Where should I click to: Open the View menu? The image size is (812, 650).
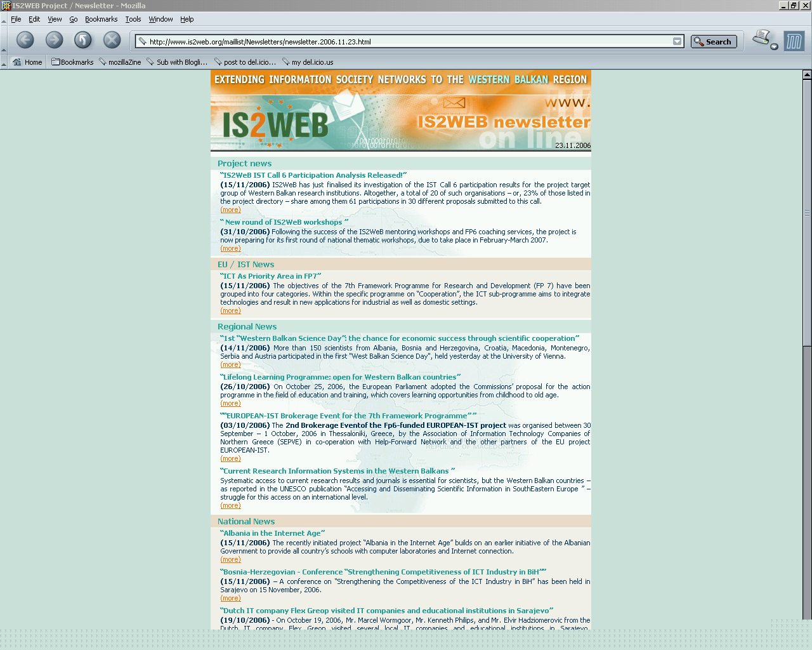(55, 19)
